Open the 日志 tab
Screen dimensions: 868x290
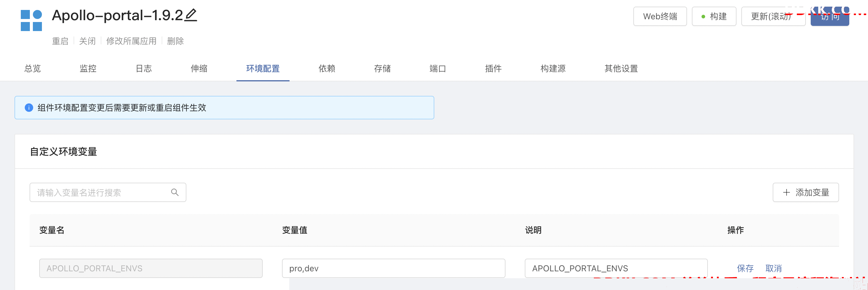pos(144,68)
